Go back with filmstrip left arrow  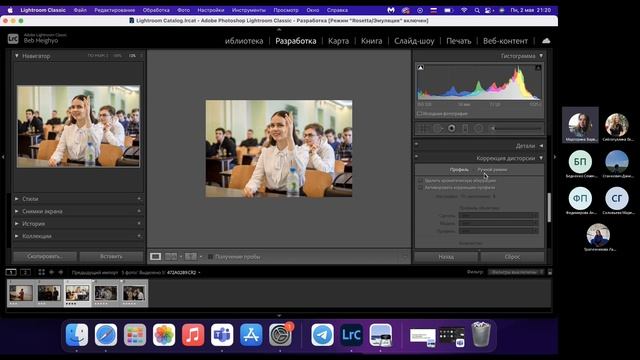click(51, 272)
